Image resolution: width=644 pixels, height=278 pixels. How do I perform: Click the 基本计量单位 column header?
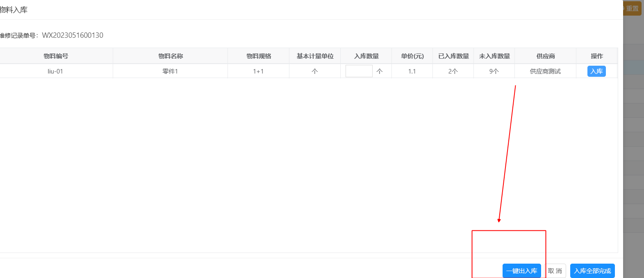pyautogui.click(x=315, y=56)
